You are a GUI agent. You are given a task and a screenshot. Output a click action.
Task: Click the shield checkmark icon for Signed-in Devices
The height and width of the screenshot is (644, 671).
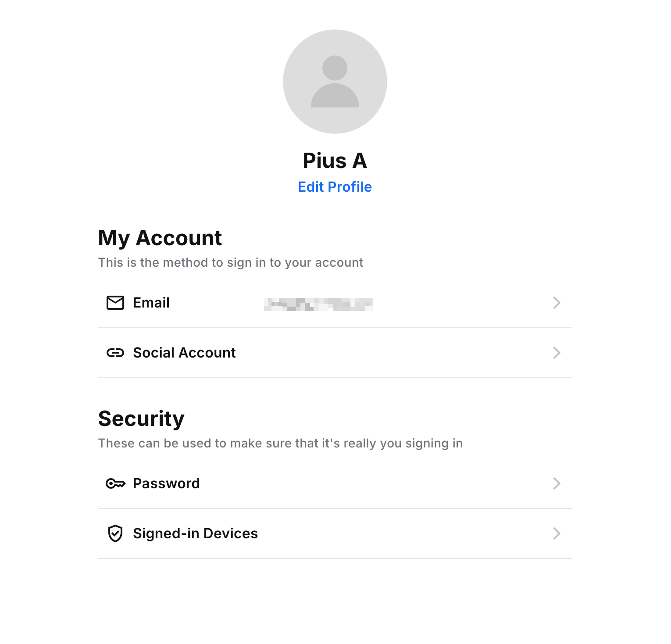pyautogui.click(x=115, y=533)
